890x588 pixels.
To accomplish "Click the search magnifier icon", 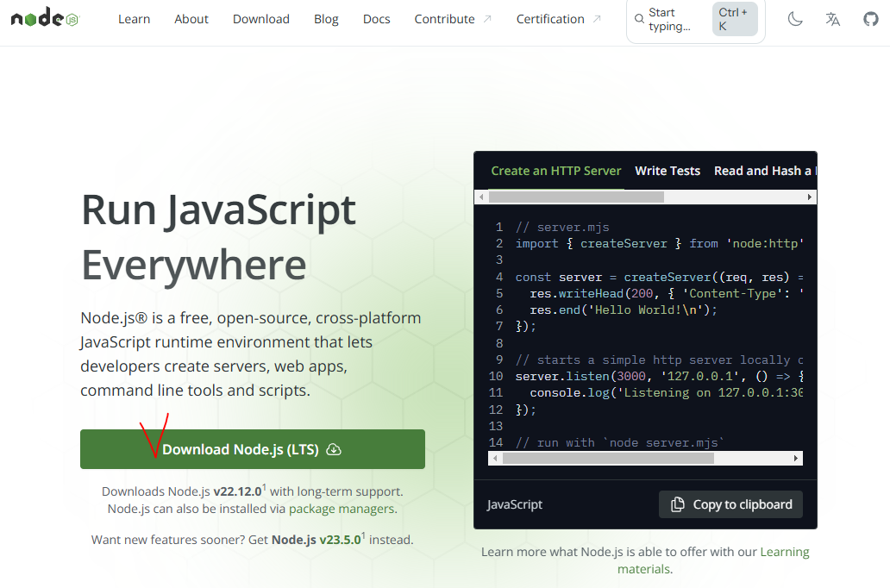I will point(639,19).
